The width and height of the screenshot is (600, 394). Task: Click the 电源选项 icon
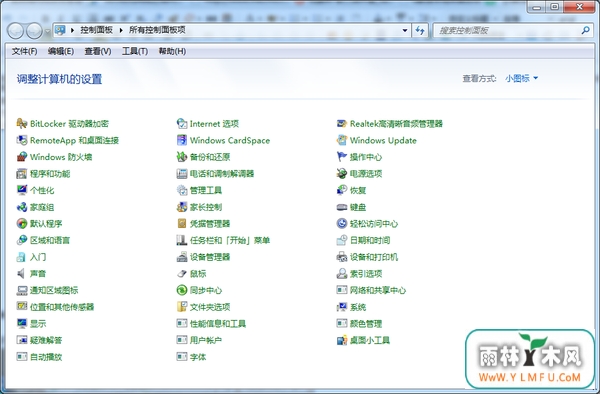tap(342, 174)
